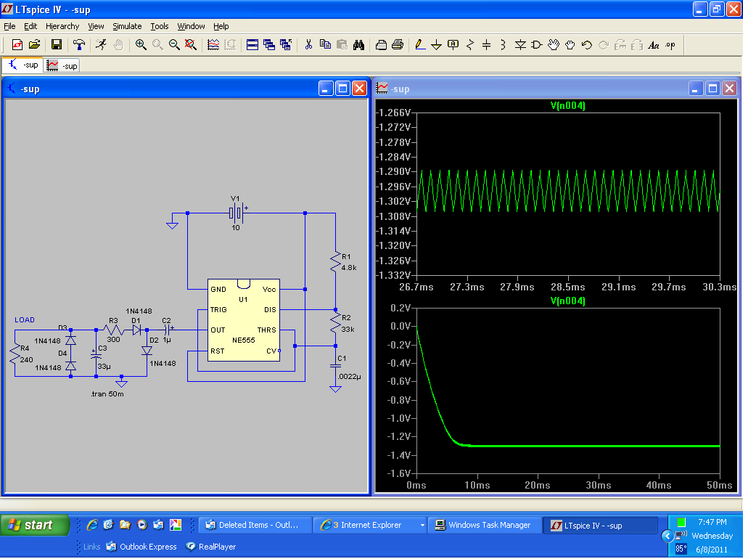Select the NE555 timer component U1
The image size is (756, 559).
coord(244,319)
